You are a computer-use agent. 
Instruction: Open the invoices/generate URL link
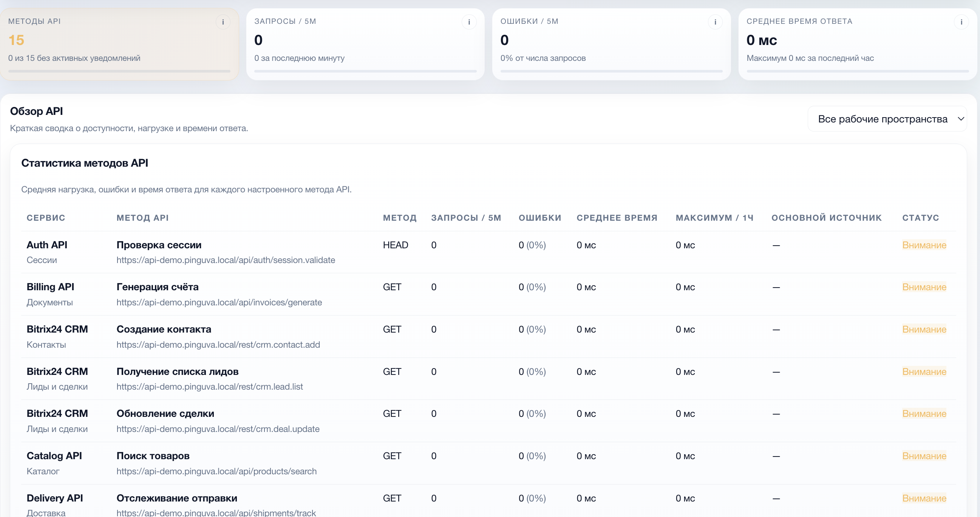[219, 302]
